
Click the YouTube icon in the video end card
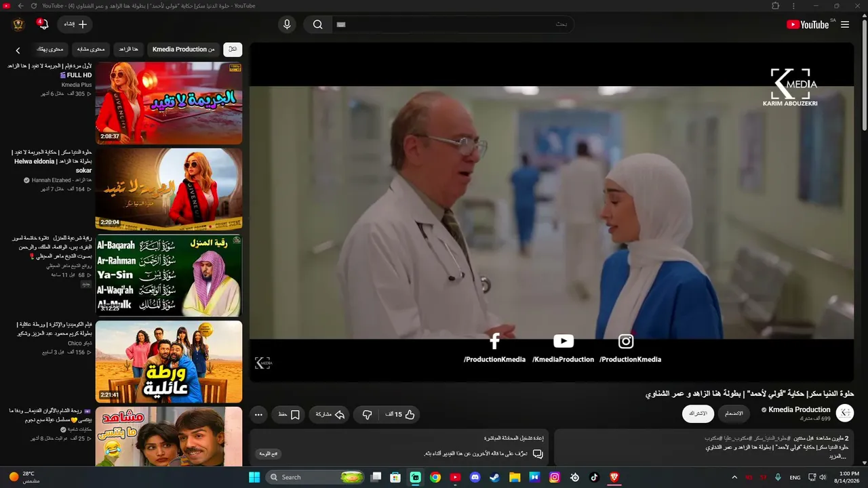click(x=564, y=342)
